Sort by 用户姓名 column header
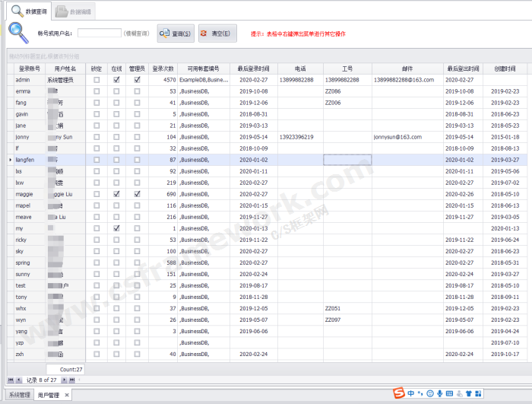 [x=65, y=68]
